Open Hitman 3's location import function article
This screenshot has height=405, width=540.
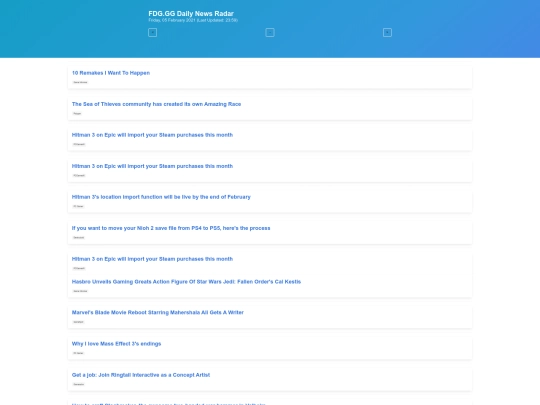pyautogui.click(x=161, y=197)
